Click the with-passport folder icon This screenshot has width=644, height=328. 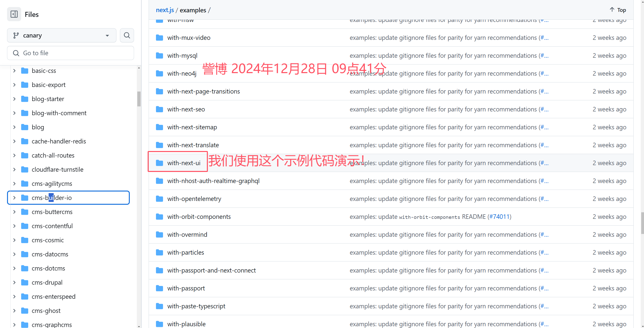pyautogui.click(x=159, y=288)
